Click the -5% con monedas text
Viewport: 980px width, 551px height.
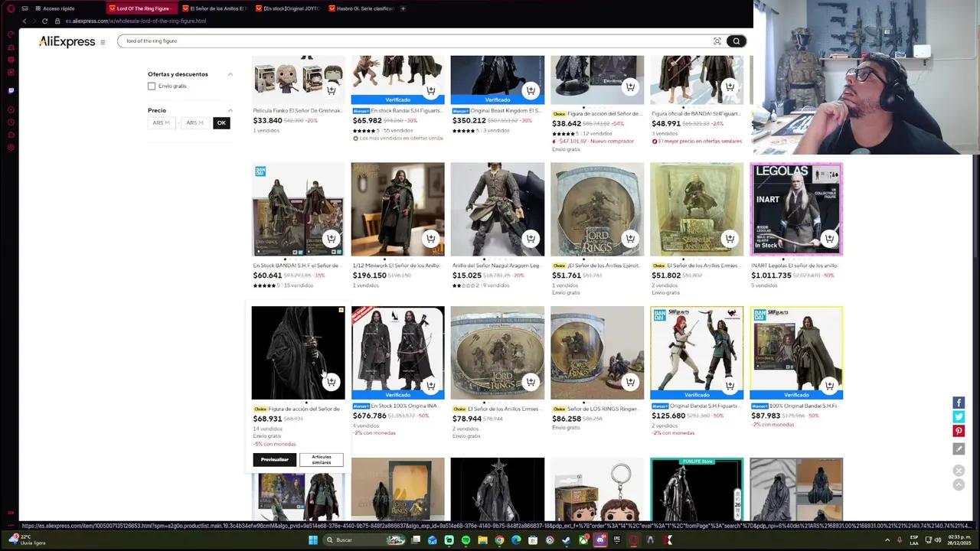click(x=274, y=444)
